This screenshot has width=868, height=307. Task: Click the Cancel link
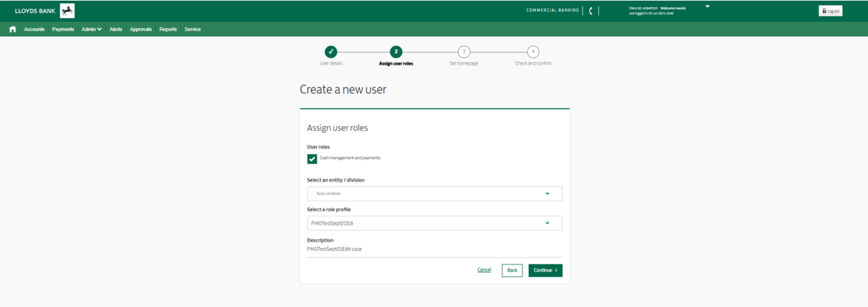click(484, 270)
